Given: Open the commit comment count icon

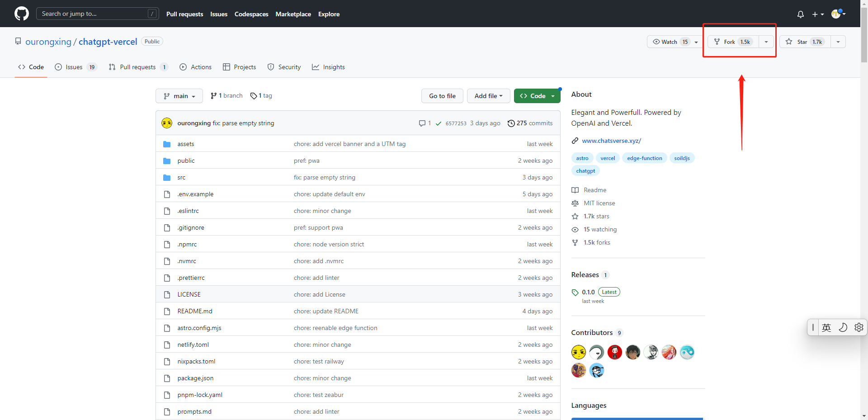Looking at the screenshot, I should click(425, 123).
